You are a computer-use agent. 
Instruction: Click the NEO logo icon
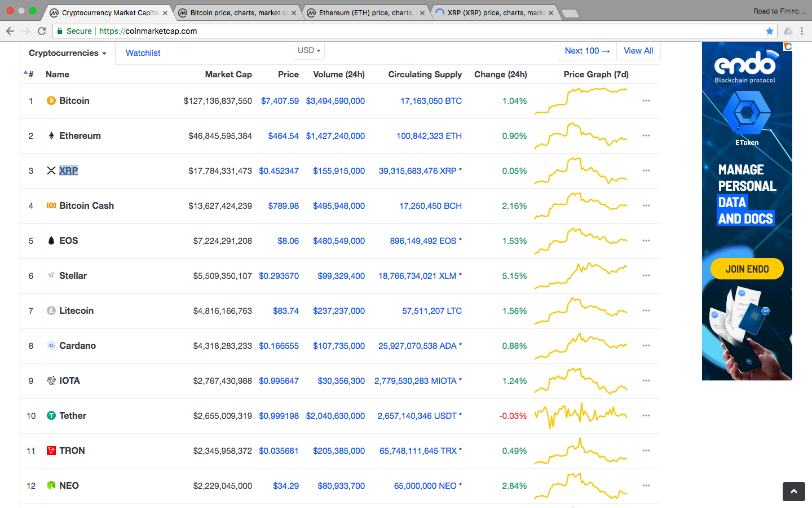tap(51, 486)
